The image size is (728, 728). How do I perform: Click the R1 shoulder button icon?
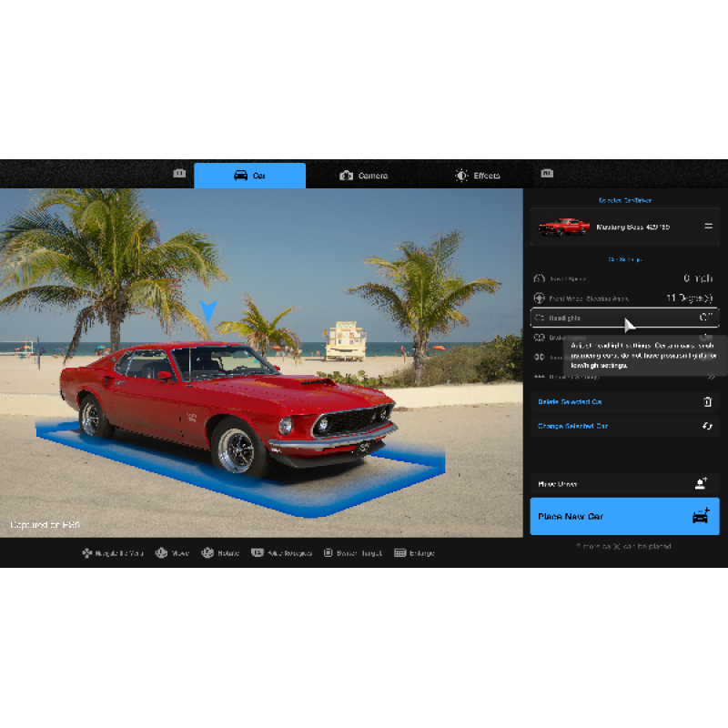tap(547, 173)
